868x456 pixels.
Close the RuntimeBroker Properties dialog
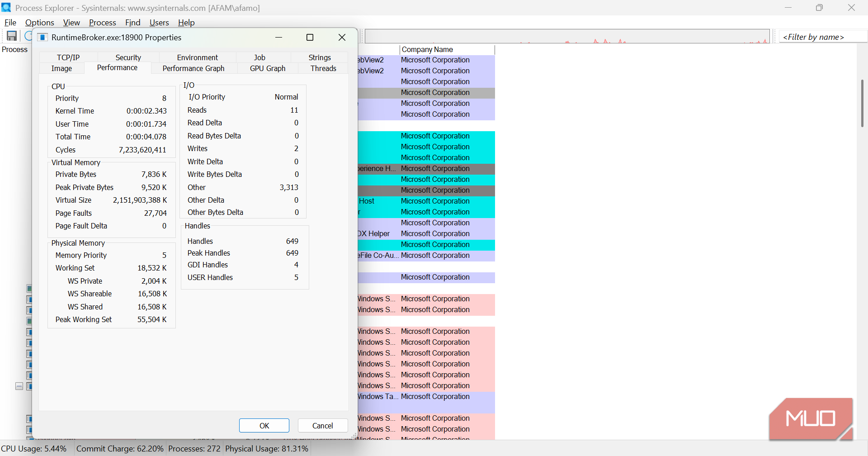pyautogui.click(x=342, y=38)
